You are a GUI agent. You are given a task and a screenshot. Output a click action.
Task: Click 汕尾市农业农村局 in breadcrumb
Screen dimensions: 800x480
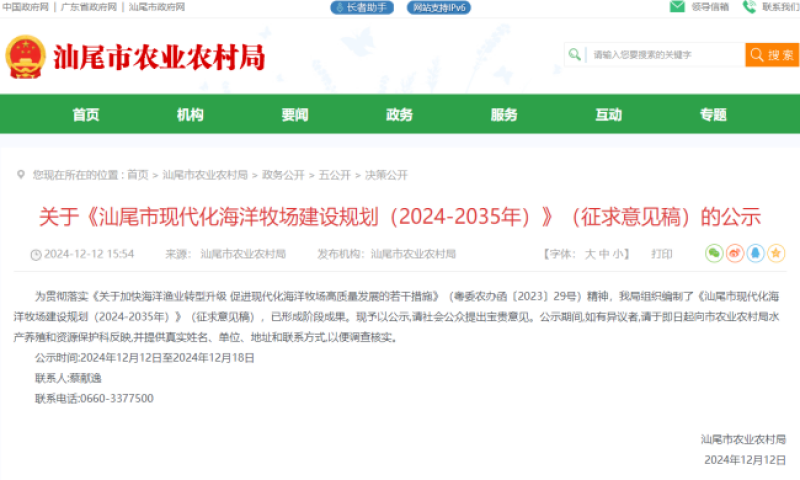pos(205,175)
